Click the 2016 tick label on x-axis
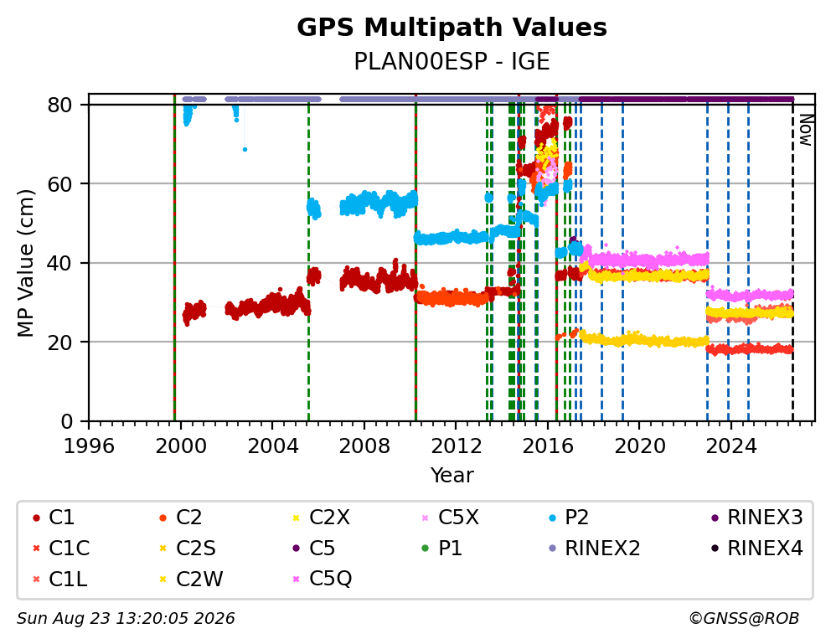 point(548,446)
